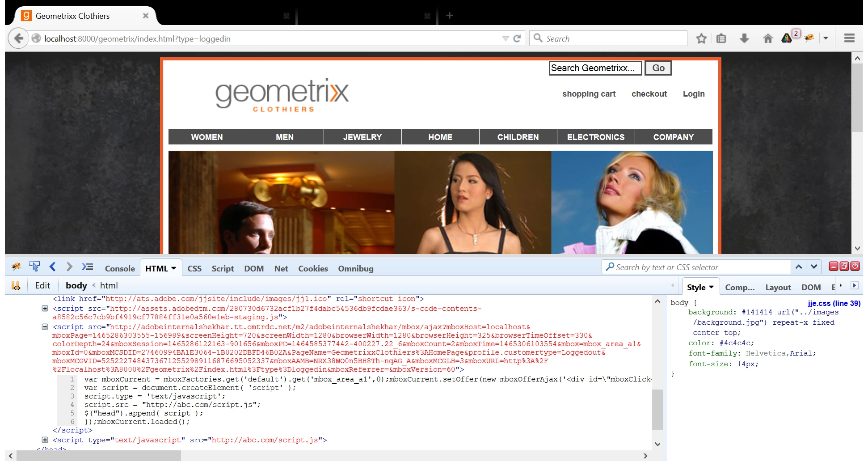Open jje.css (line 39) source link

coord(834,303)
